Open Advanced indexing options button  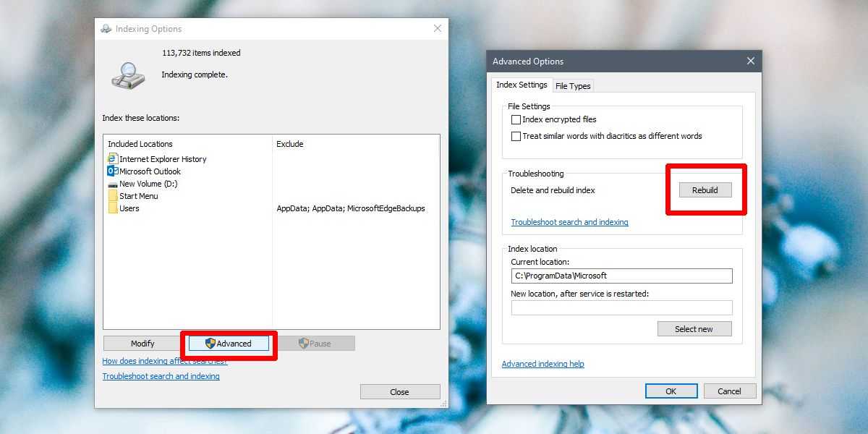click(229, 344)
